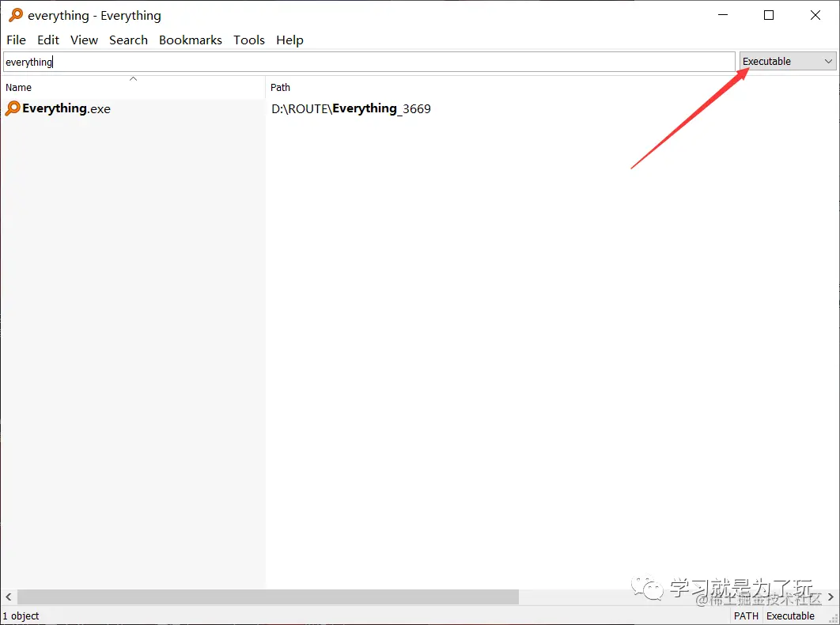840x625 pixels.
Task: Close the Everything window
Action: tap(815, 15)
